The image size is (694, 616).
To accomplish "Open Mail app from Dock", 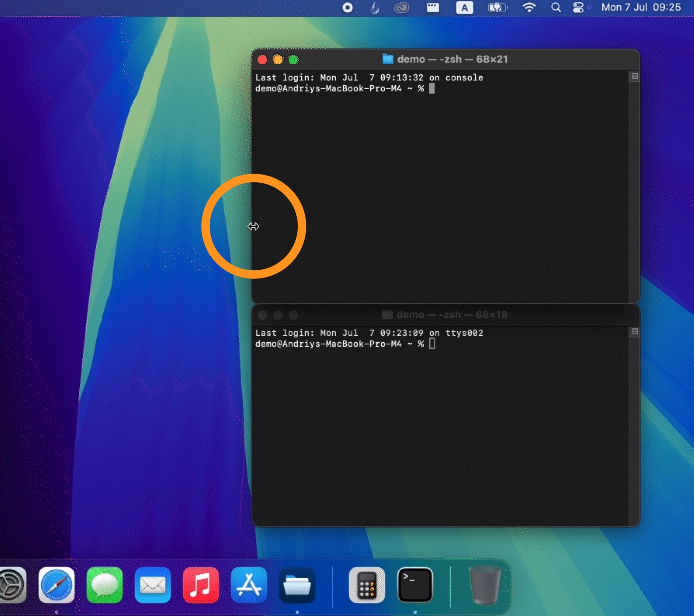I will point(153,585).
